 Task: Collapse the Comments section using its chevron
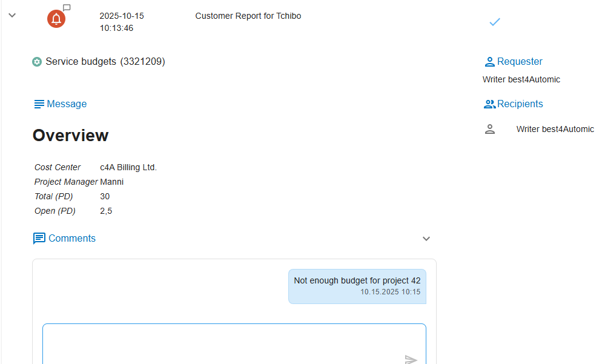tap(426, 239)
